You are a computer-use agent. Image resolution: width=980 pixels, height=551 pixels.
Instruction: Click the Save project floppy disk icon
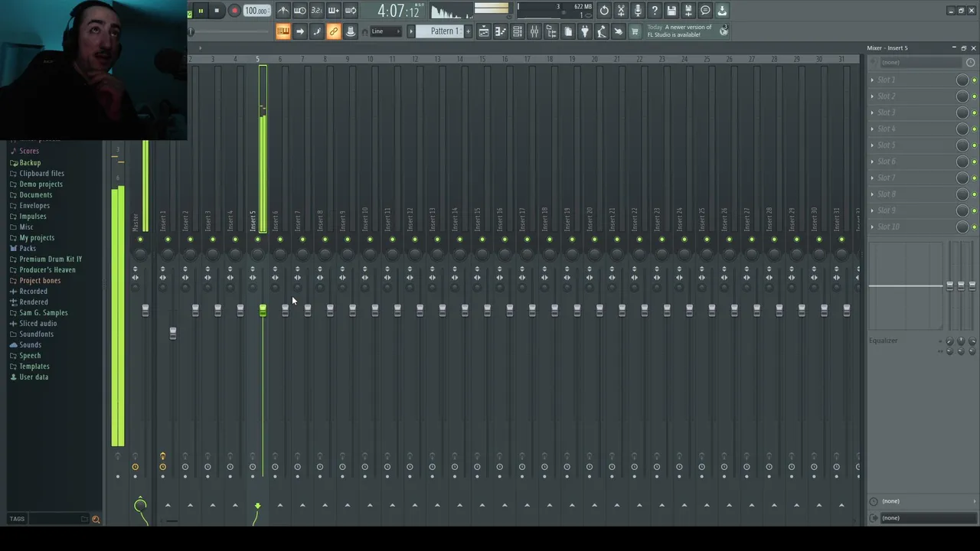coord(671,11)
